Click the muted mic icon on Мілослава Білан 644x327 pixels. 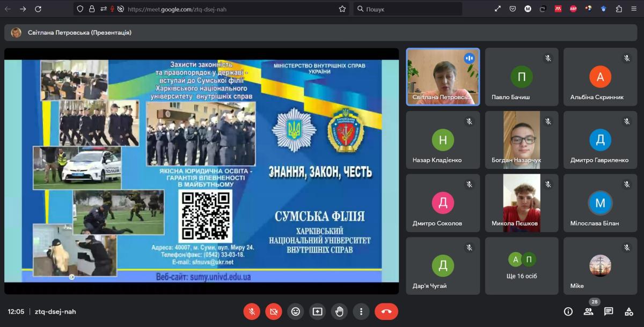(x=627, y=184)
